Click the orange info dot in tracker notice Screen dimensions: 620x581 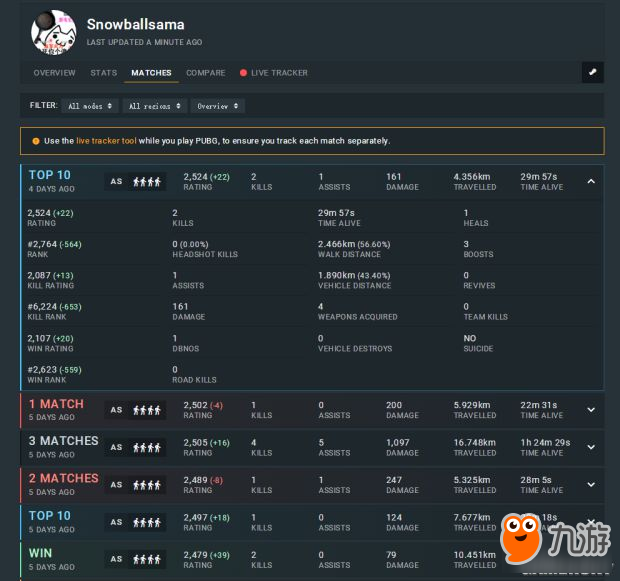click(x=36, y=141)
